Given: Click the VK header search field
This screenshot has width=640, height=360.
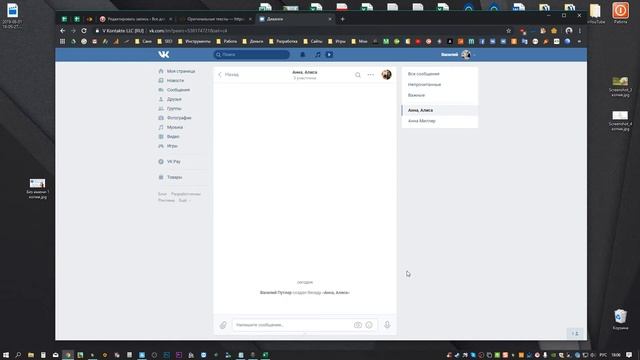Looking at the screenshot, I should click(251, 54).
